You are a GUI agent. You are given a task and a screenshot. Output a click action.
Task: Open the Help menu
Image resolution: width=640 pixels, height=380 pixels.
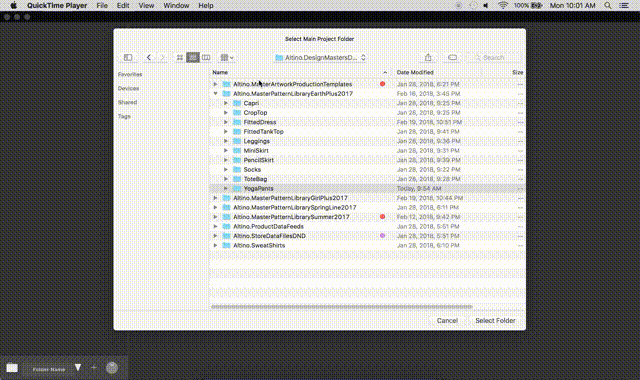206,5
